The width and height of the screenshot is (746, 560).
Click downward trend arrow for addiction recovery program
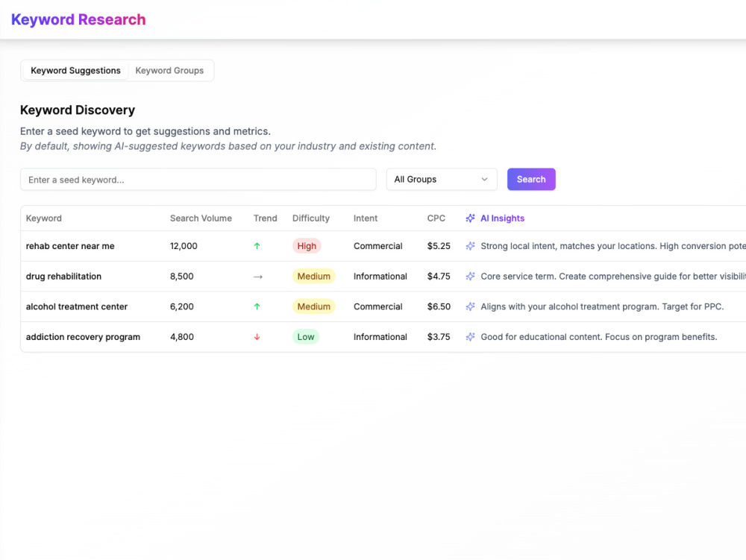coord(257,336)
